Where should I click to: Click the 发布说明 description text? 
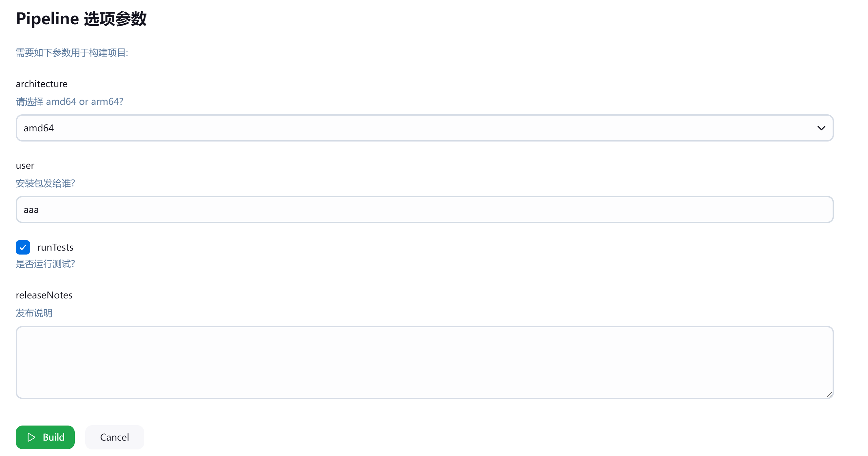pyautogui.click(x=34, y=313)
